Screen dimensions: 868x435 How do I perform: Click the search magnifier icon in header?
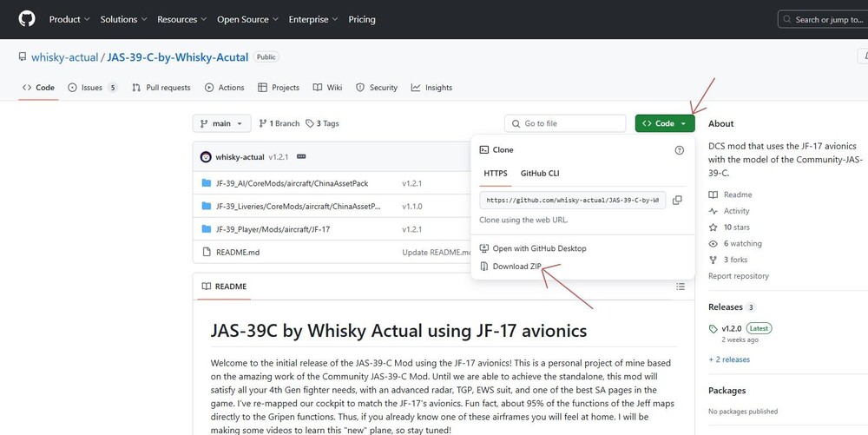(x=787, y=19)
